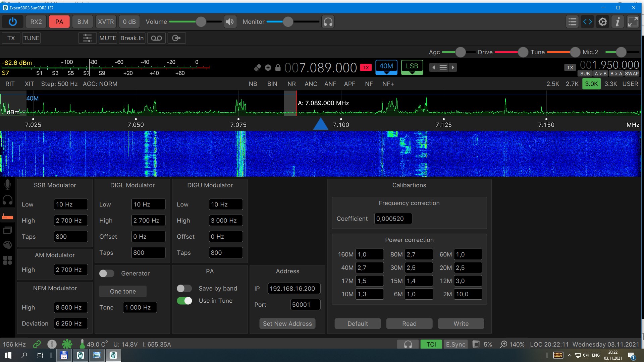
Task: Enable the Generator toggle switch
Action: click(x=107, y=274)
